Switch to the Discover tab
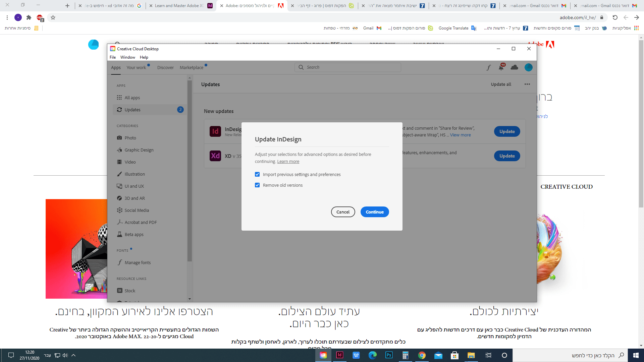Viewport: 644px width, 362px height. pyautogui.click(x=165, y=67)
